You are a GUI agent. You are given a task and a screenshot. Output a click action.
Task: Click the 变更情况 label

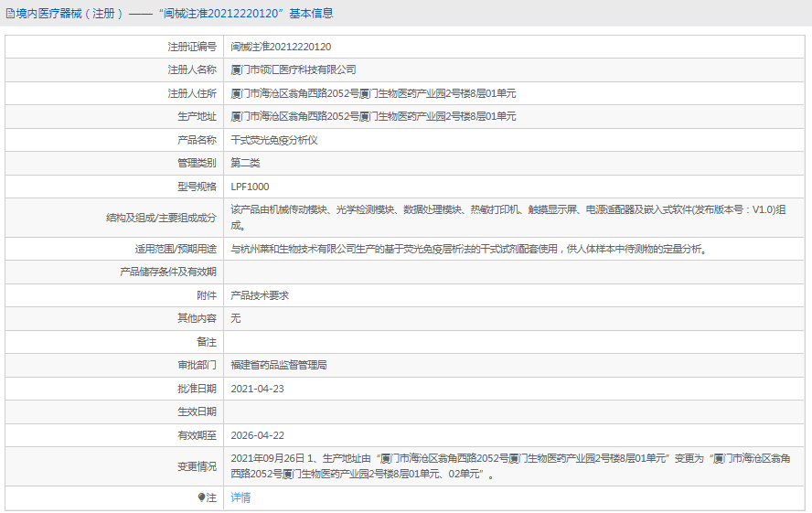click(x=197, y=466)
